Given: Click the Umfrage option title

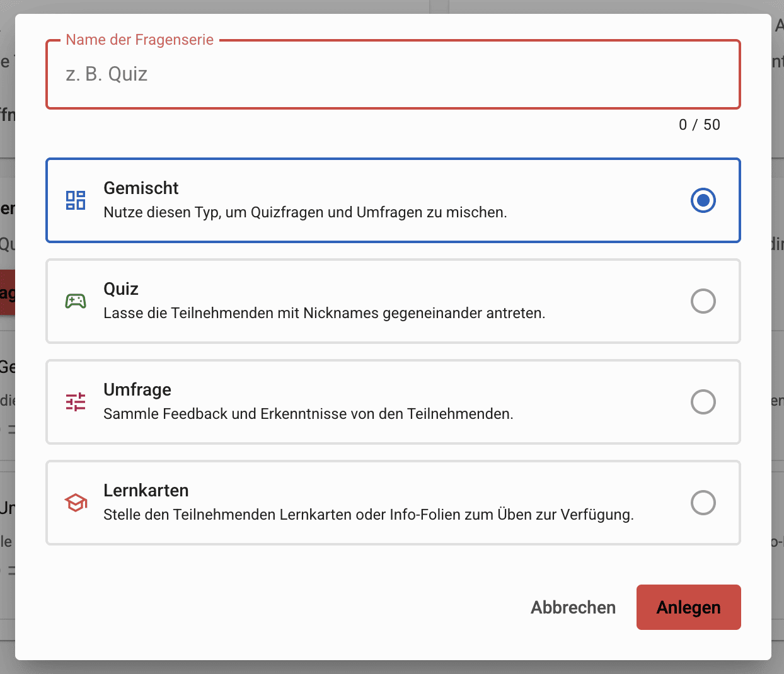Looking at the screenshot, I should tap(137, 389).
